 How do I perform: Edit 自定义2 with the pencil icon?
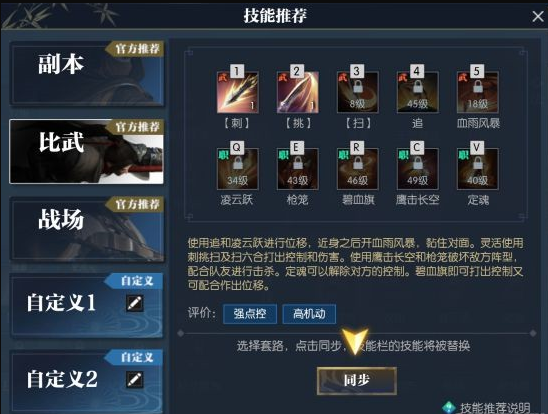[x=135, y=379]
